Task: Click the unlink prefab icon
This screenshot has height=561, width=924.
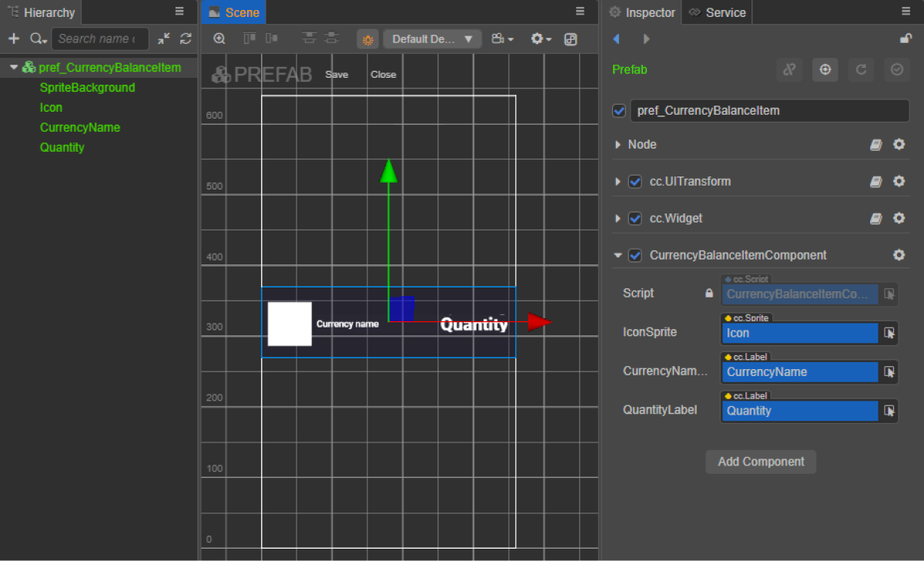Action: (788, 69)
